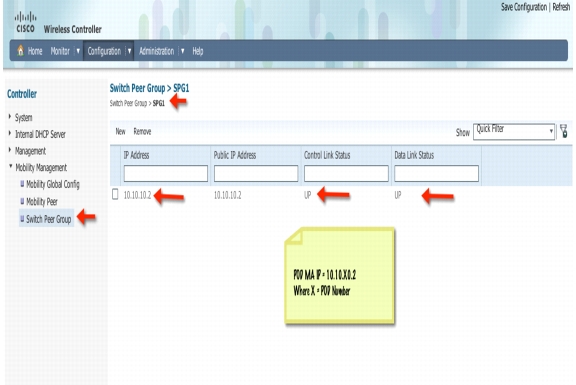The image size is (576, 385).
Task: Collapse the Mobility Management node
Action: tap(10, 166)
